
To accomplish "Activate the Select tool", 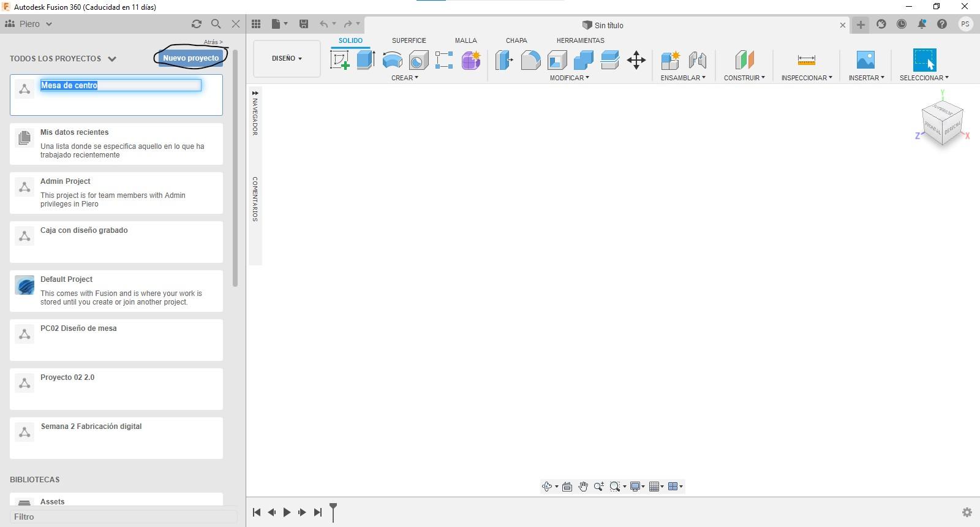I will tap(924, 60).
